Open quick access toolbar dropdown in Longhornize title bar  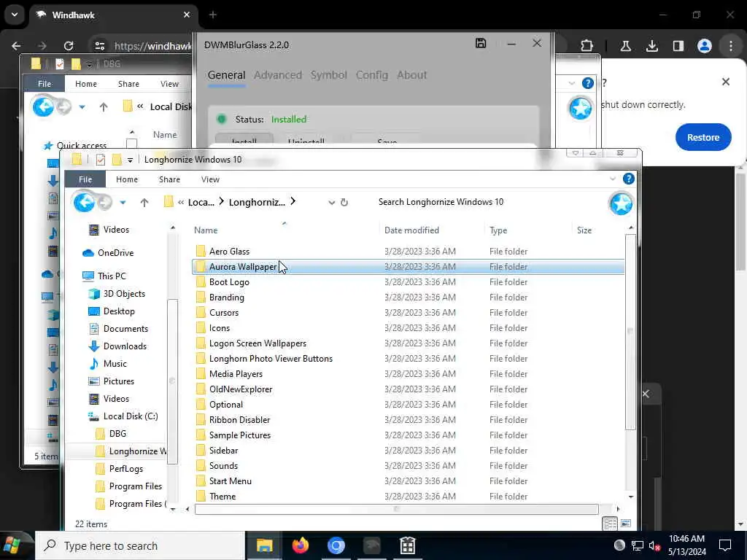coord(130,160)
